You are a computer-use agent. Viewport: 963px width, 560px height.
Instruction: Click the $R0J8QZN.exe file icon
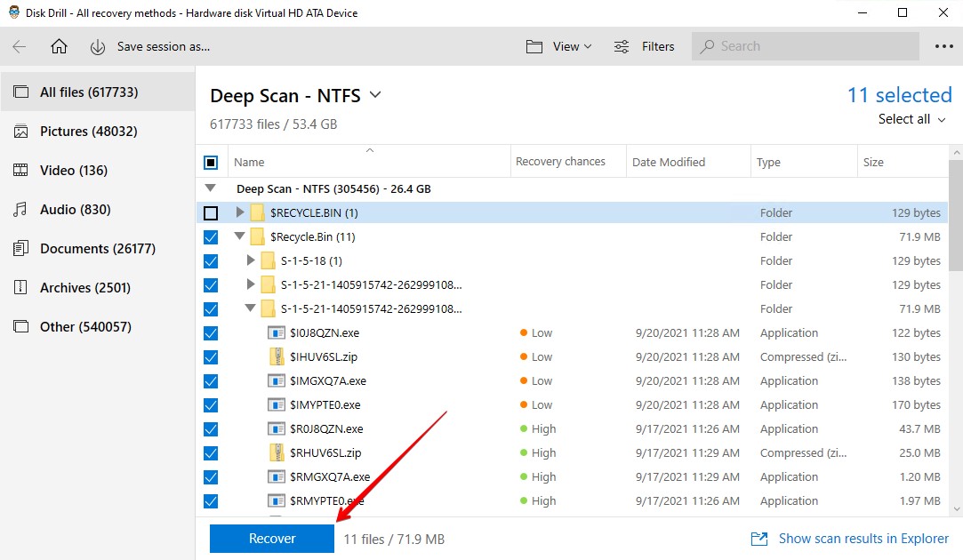(277, 428)
